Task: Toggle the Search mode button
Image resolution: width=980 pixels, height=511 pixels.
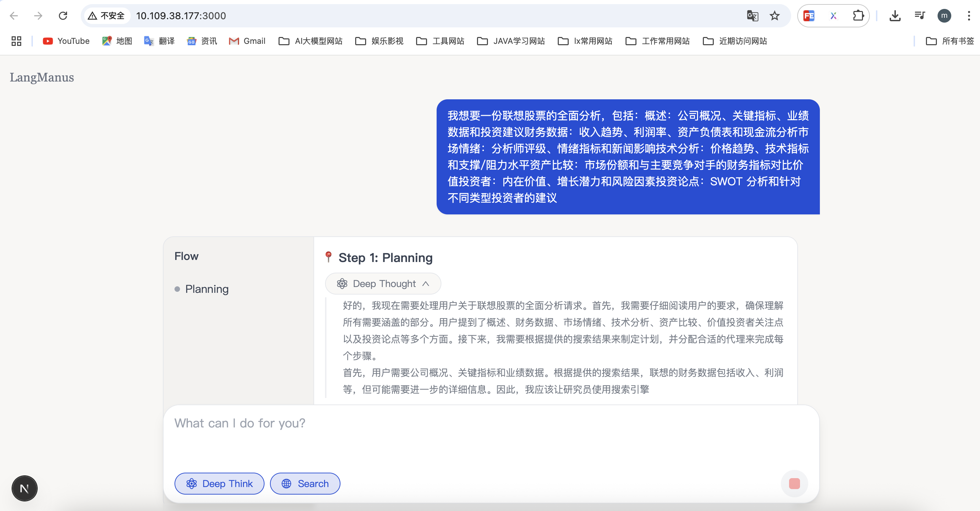Action: coord(305,483)
